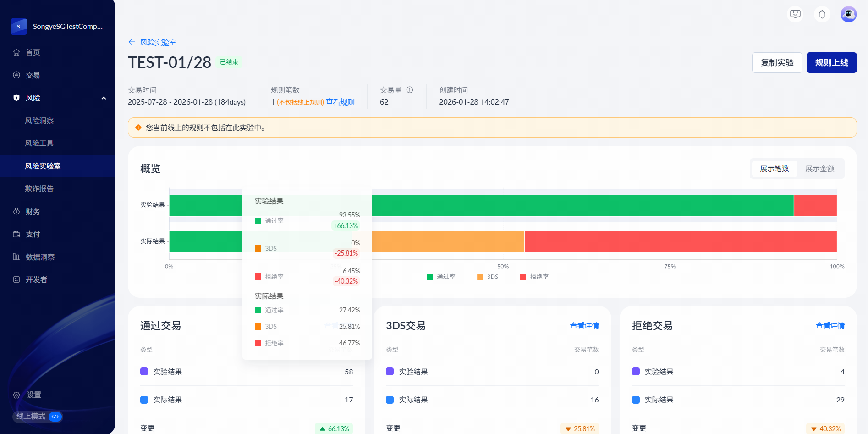Screen dimensions: 868x434
Task: Click the 规则上线 button
Action: point(831,63)
